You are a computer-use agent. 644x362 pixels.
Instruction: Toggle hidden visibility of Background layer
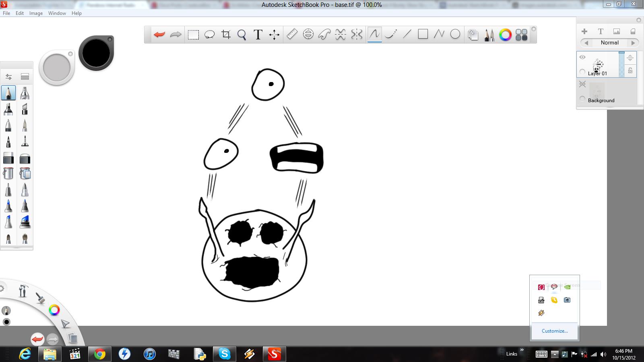tap(582, 84)
